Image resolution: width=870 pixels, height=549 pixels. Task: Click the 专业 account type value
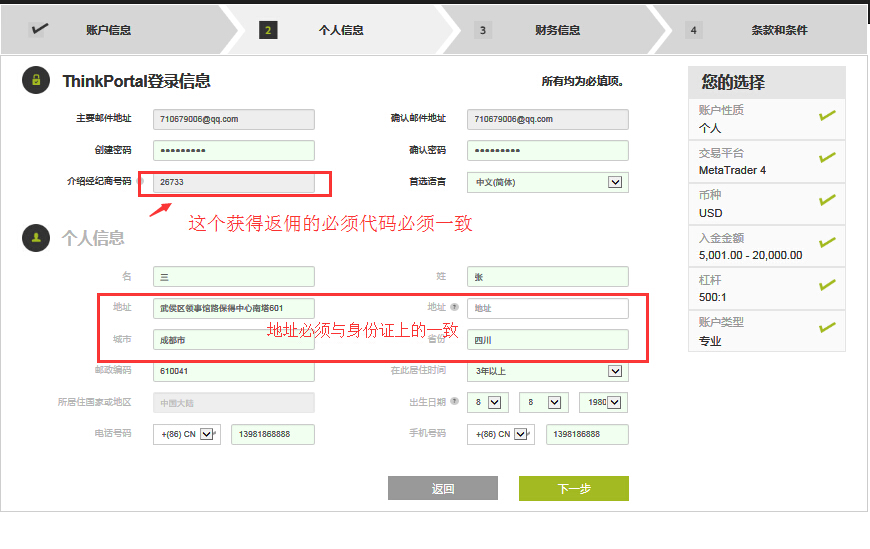point(710,341)
